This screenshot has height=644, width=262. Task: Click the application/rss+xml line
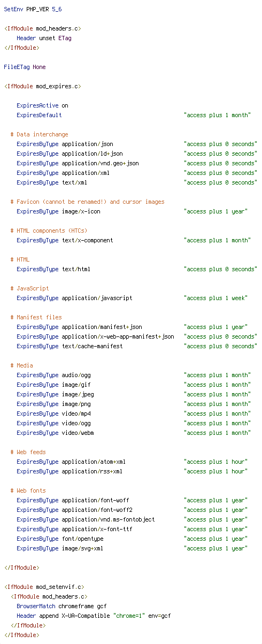(132, 472)
